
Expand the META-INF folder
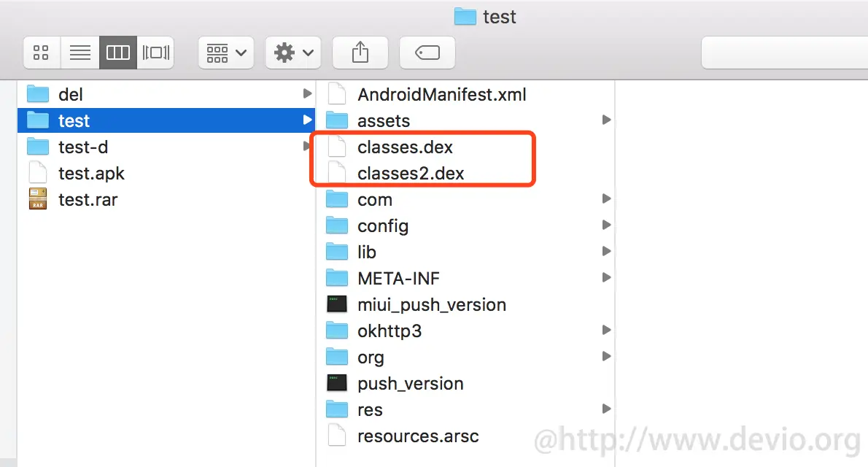point(398,278)
